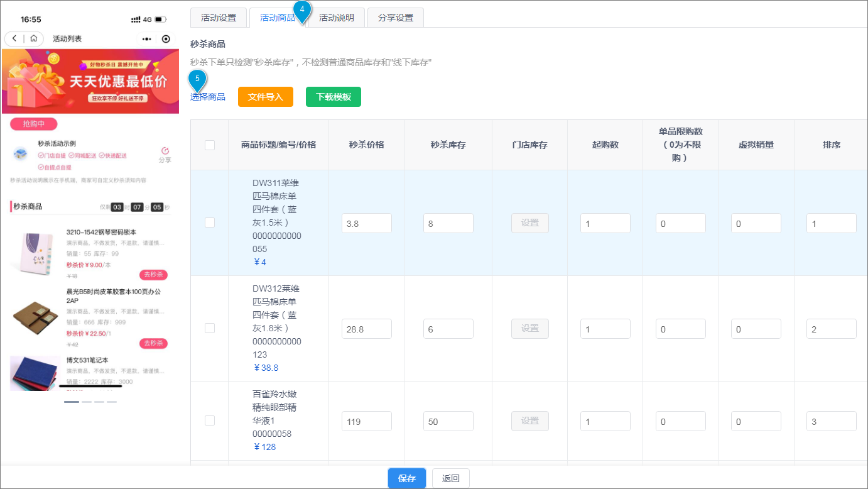Toggle the select-all checkbox in table header
The image size is (868, 489).
[x=210, y=145]
